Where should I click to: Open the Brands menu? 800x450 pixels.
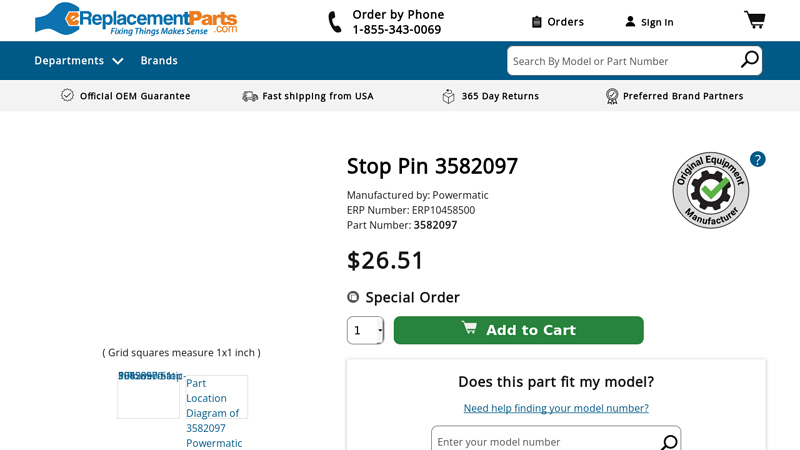point(159,60)
